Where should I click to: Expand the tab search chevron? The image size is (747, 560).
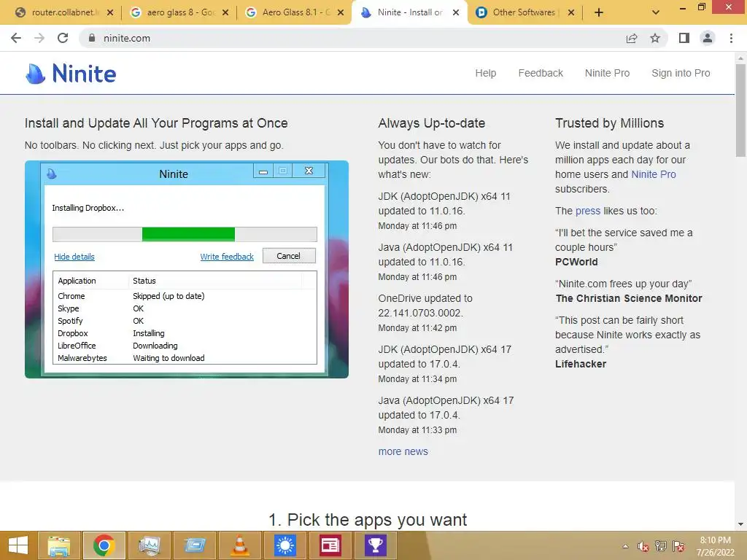point(656,12)
